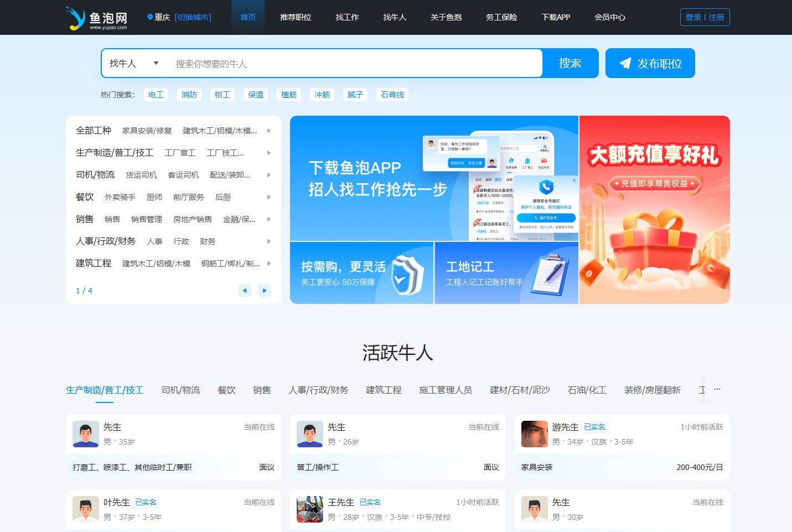Screen dimensions: 792x532
Task: Click 外卖骑手 category link
Action: click(120, 197)
